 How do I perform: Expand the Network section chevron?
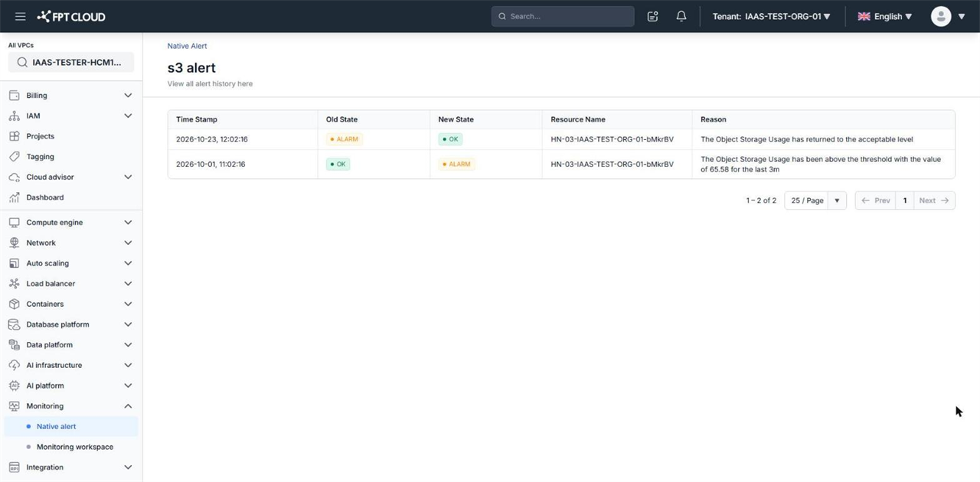point(128,243)
